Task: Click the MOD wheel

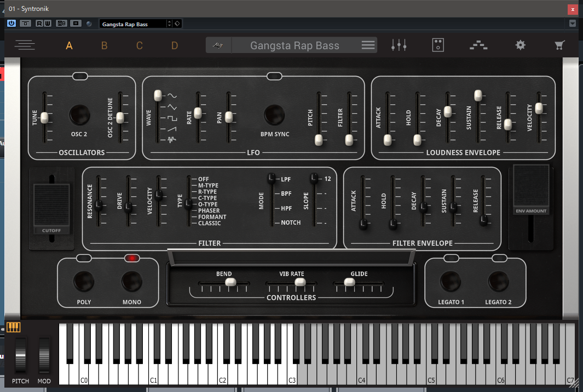Action: 44,355
